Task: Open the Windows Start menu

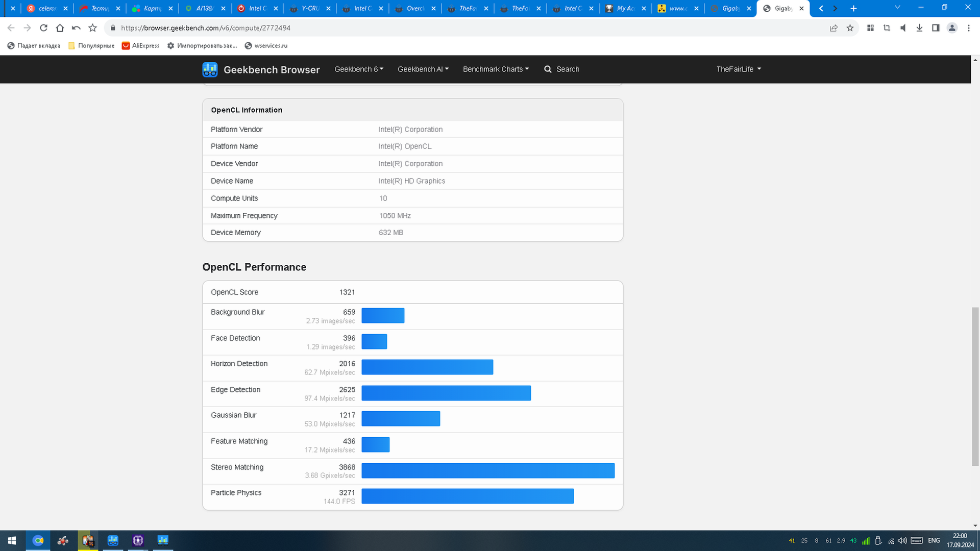Action: 12,540
